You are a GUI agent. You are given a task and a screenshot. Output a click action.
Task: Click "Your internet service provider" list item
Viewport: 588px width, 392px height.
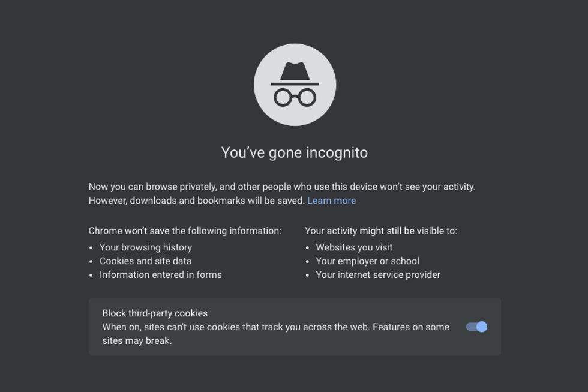(x=378, y=275)
